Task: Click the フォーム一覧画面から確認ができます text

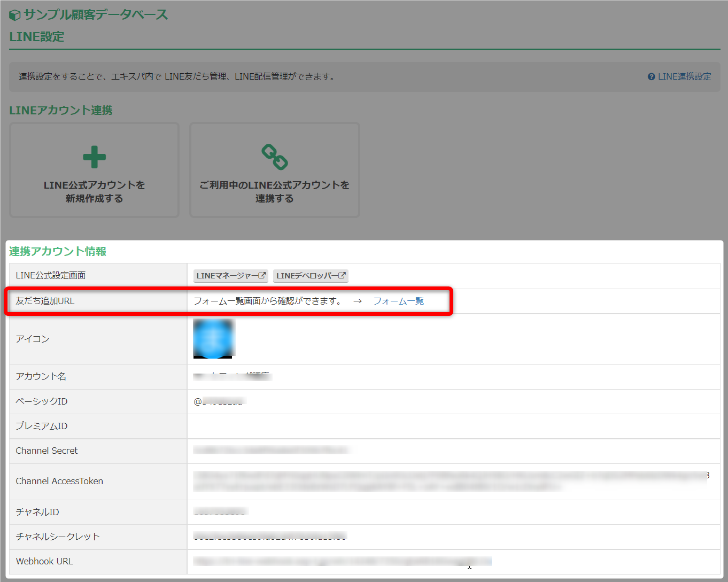Action: pyautogui.click(x=268, y=301)
